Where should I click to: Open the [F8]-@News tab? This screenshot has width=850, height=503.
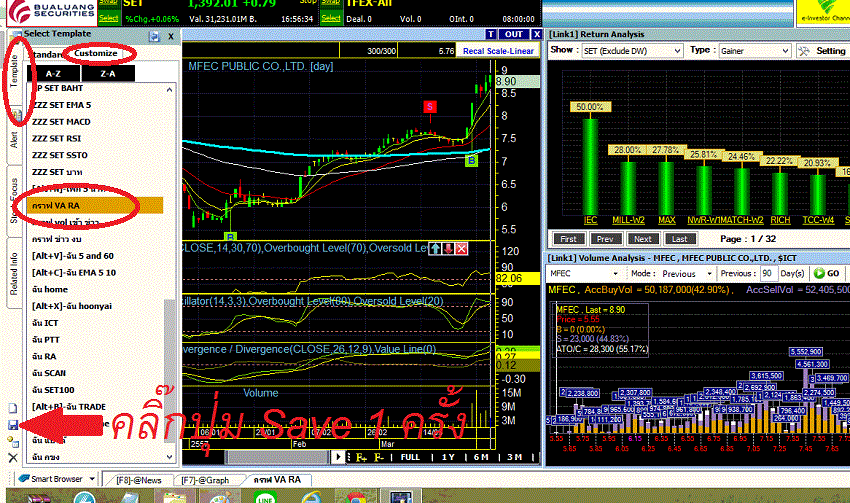click(x=139, y=480)
